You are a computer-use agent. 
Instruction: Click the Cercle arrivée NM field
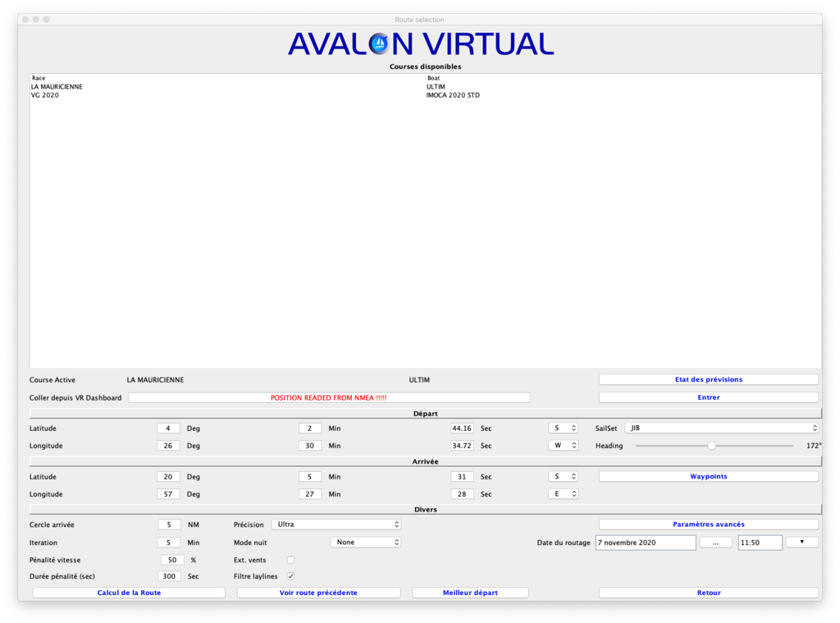coord(169,525)
